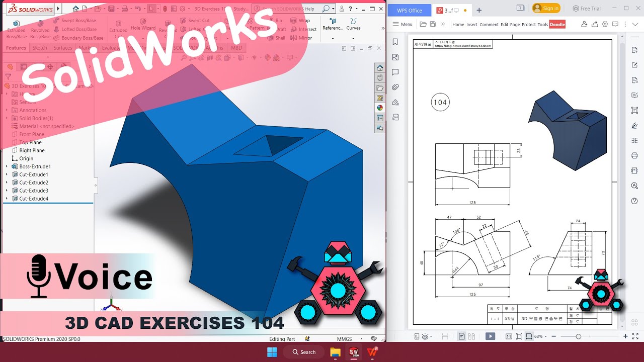The width and height of the screenshot is (644, 362).
Task: Open the Appearances color wheel task pane icon
Action: 380,108
